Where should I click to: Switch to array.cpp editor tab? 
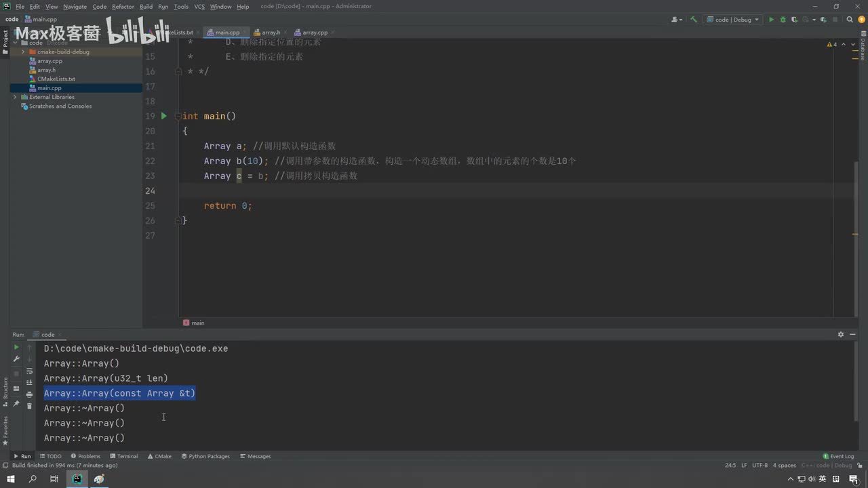point(313,32)
